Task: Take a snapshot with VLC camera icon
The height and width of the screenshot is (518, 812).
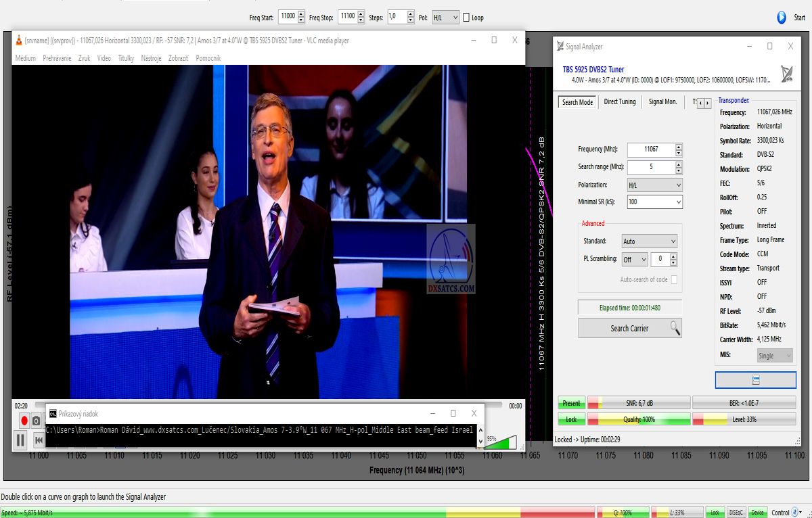Action: 37,421
